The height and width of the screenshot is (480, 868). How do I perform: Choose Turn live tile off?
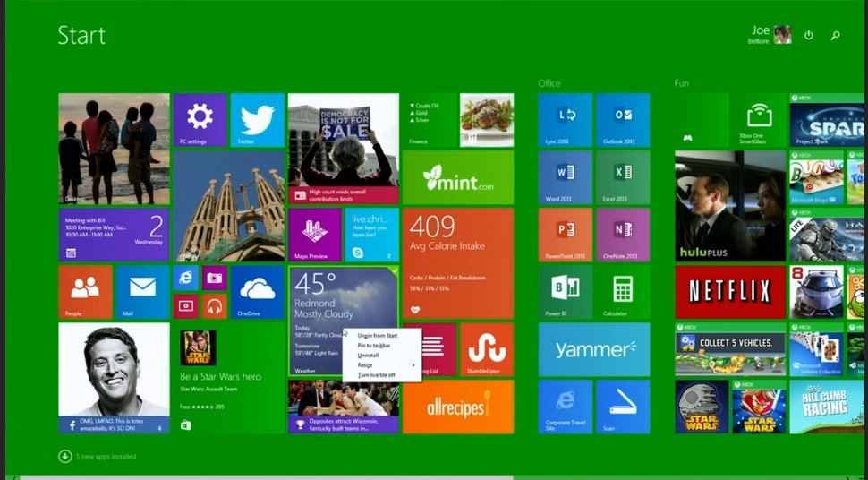(x=377, y=375)
